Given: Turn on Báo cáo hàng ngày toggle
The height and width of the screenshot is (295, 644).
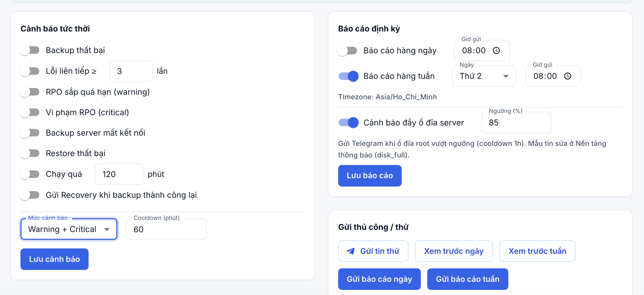Looking at the screenshot, I should 348,50.
